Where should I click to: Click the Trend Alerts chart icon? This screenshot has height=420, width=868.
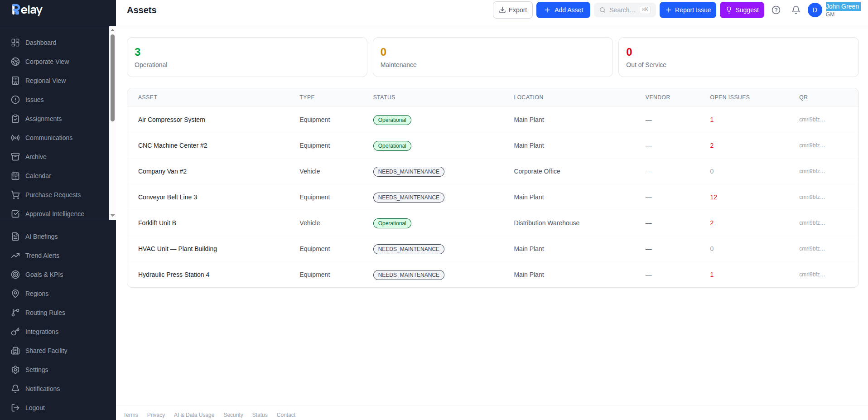[x=15, y=256]
